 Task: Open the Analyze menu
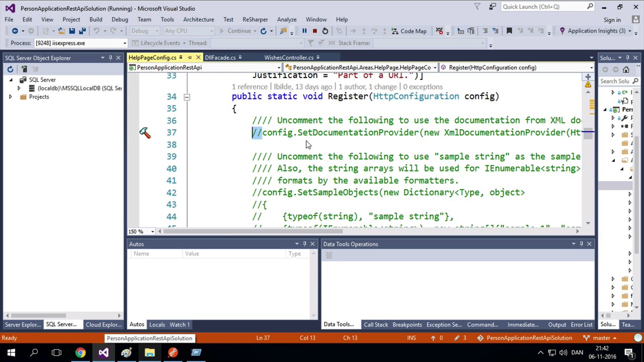pyautogui.click(x=287, y=20)
